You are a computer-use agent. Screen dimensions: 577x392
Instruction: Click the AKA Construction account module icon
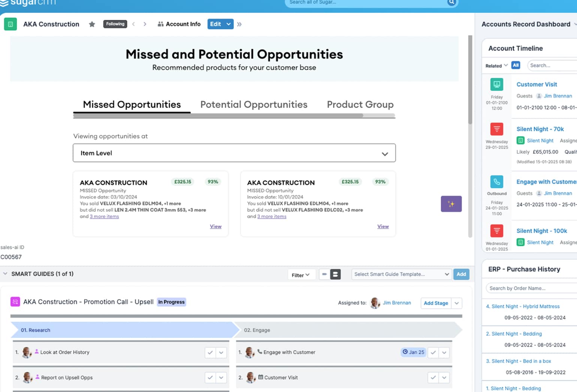pyautogui.click(x=10, y=24)
